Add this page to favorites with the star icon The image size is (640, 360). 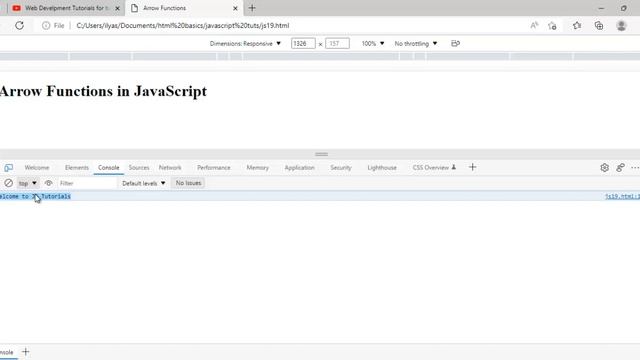tap(552, 26)
